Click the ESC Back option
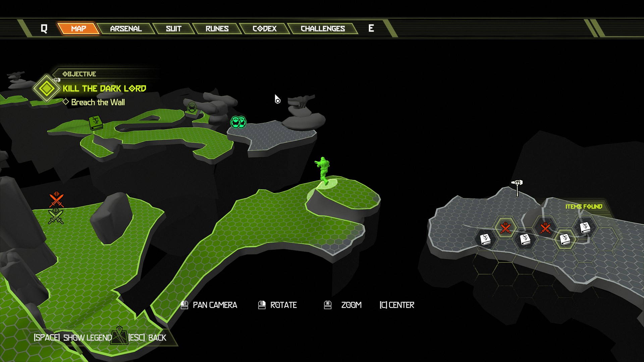 coord(147,338)
